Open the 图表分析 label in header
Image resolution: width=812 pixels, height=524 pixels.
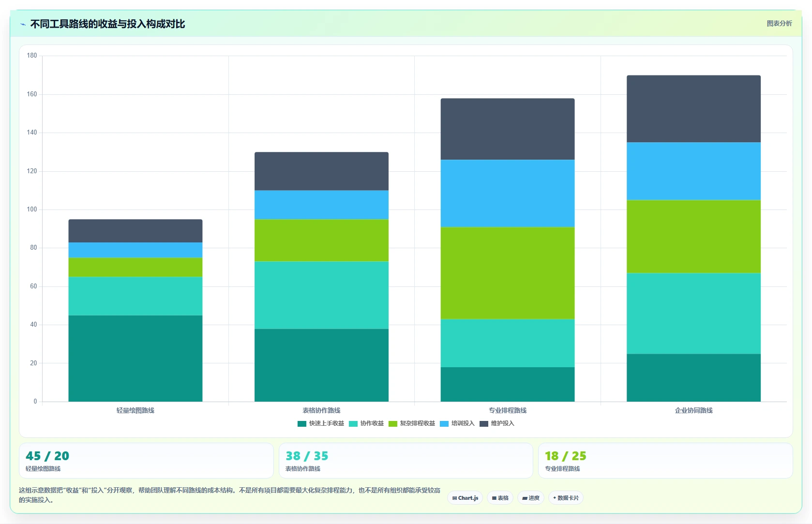779,23
